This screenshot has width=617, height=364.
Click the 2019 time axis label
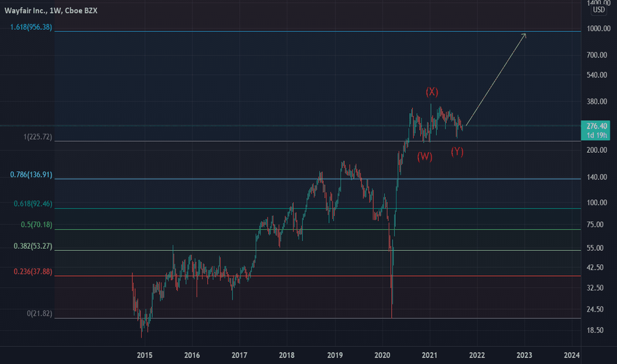[x=335, y=355]
